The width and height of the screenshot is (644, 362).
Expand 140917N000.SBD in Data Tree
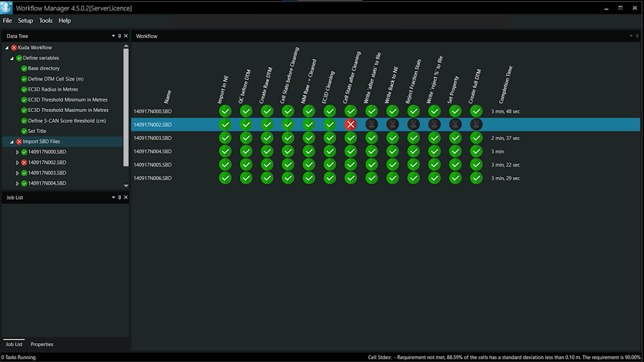coord(17,152)
